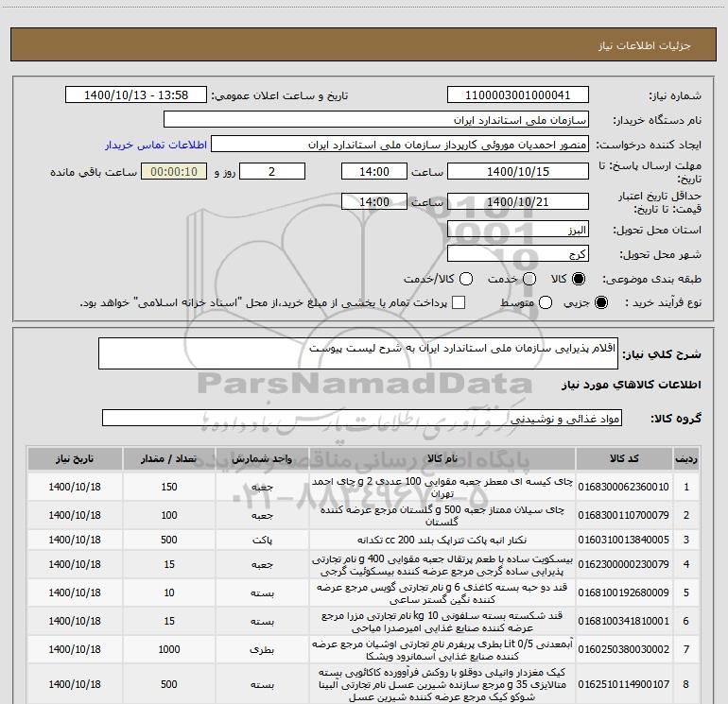Click the response deadline time 14:00 field
Screen dimensions: 728x704
(x=374, y=171)
